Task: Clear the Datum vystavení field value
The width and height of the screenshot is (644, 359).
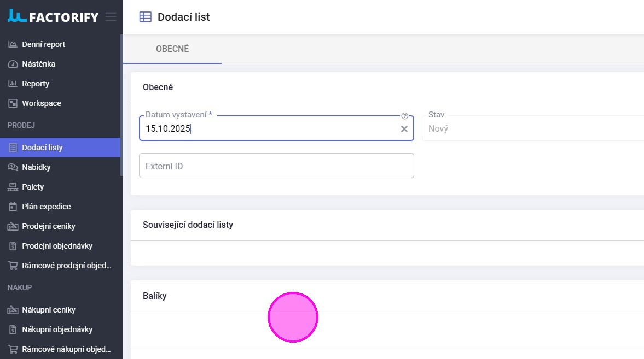Action: pyautogui.click(x=404, y=129)
